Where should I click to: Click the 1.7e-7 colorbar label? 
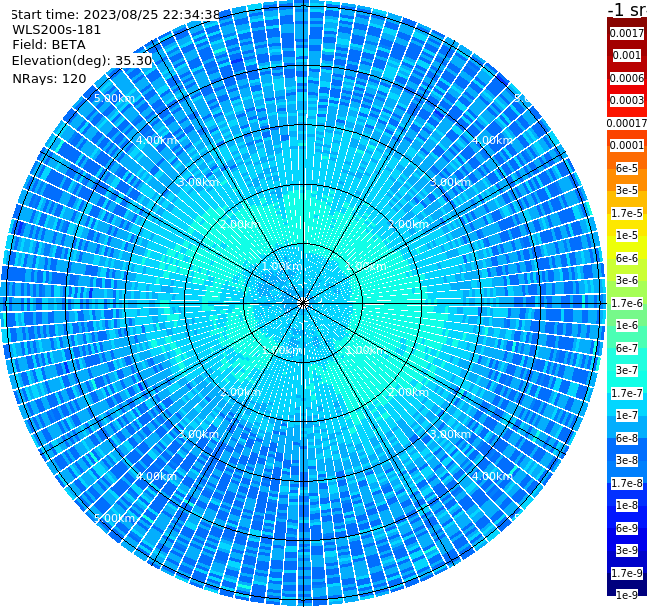(x=627, y=393)
